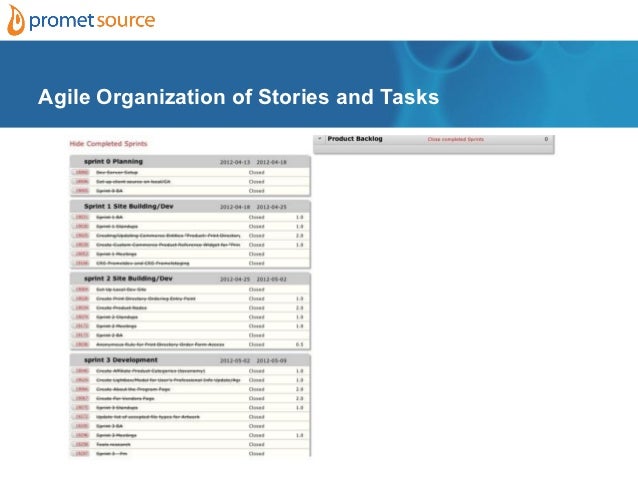Click the issue ID beside Sprint 1 Meetings
Screen dimensions: 638x479
(x=82, y=254)
